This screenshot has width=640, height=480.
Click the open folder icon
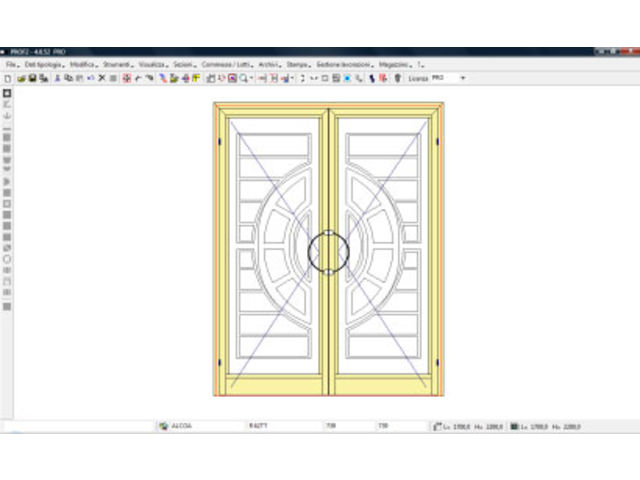[21, 78]
